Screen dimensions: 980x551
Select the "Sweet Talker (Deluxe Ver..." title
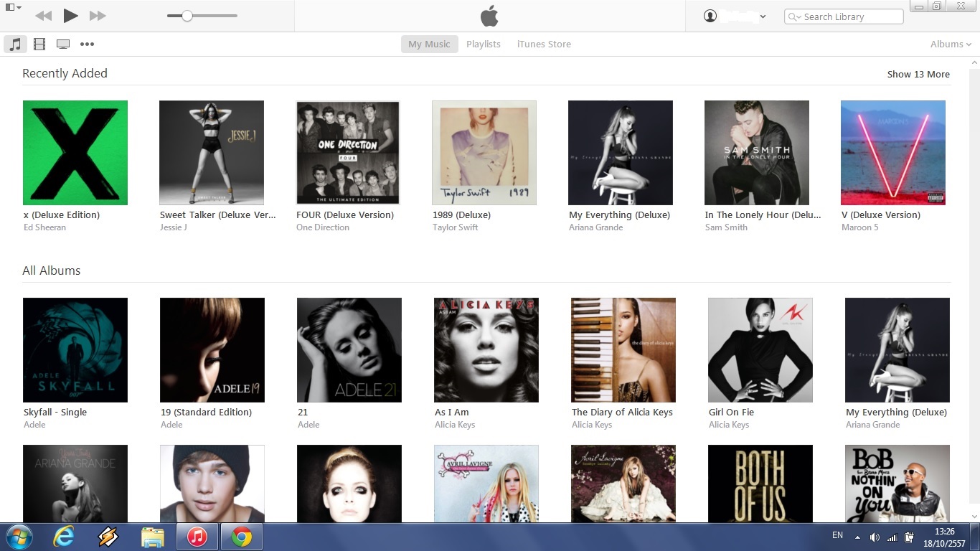coord(217,215)
